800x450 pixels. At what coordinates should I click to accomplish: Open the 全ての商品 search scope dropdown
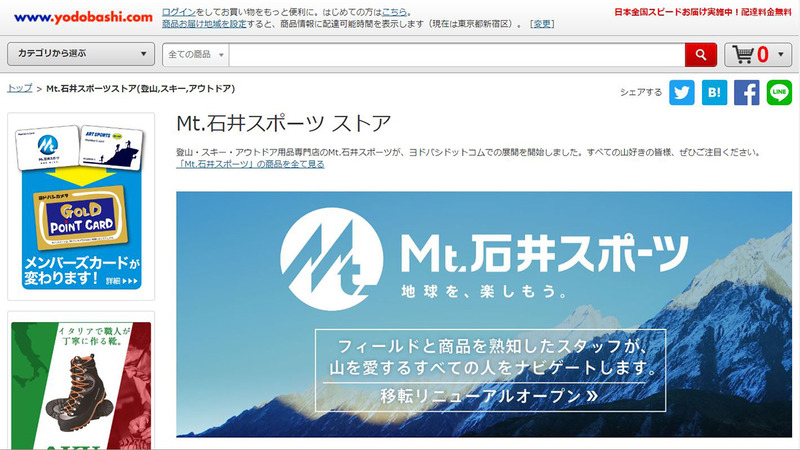click(x=196, y=55)
